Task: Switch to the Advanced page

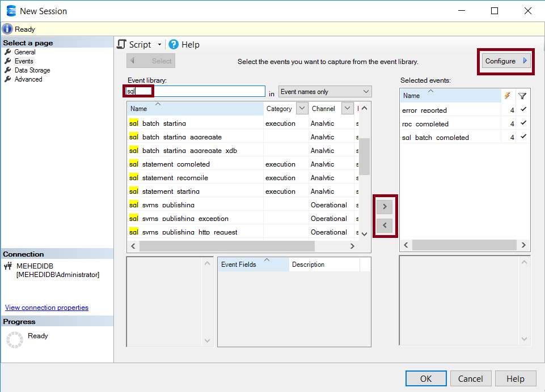Action: (x=28, y=79)
